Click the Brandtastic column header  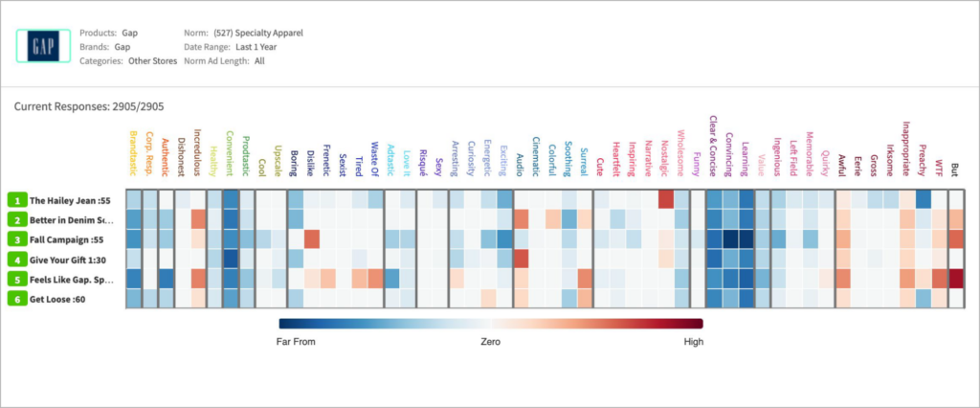[133, 156]
